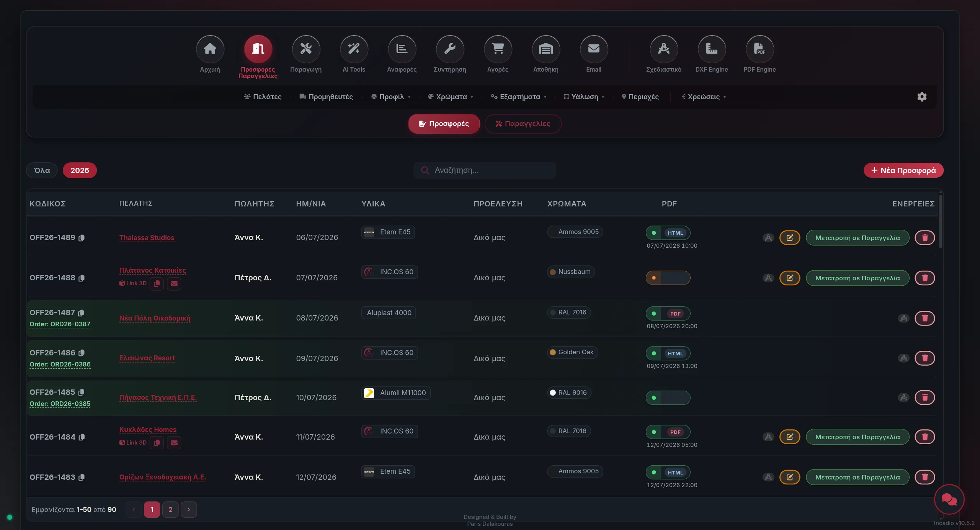Open the chat bubble icon
The width and height of the screenshot is (980, 530).
pyautogui.click(x=949, y=499)
